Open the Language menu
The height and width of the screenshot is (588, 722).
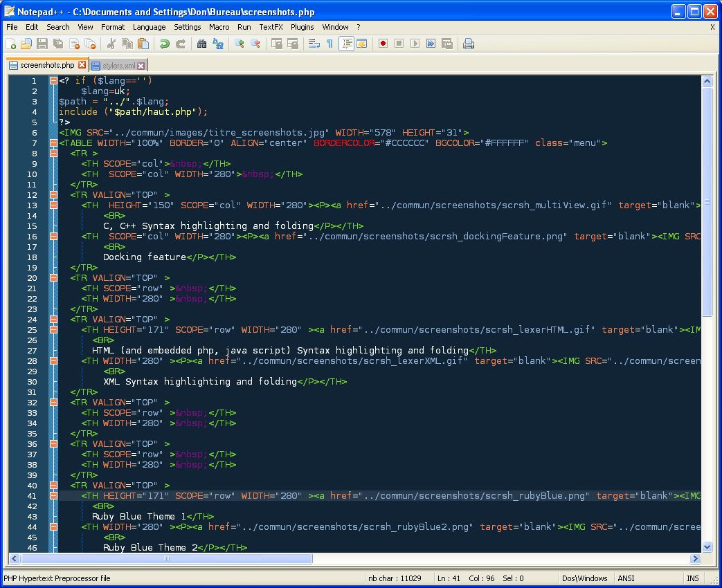(x=149, y=27)
